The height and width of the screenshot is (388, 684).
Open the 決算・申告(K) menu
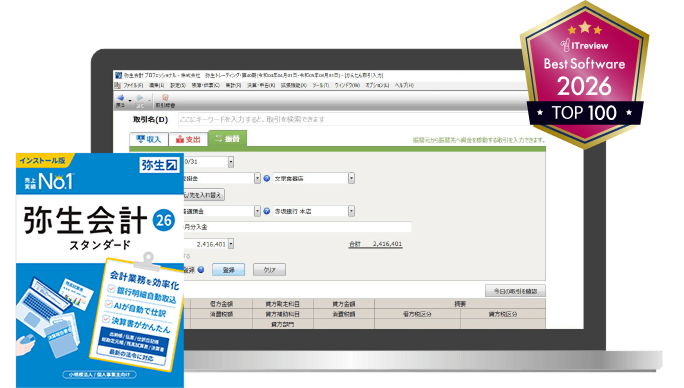[x=261, y=86]
